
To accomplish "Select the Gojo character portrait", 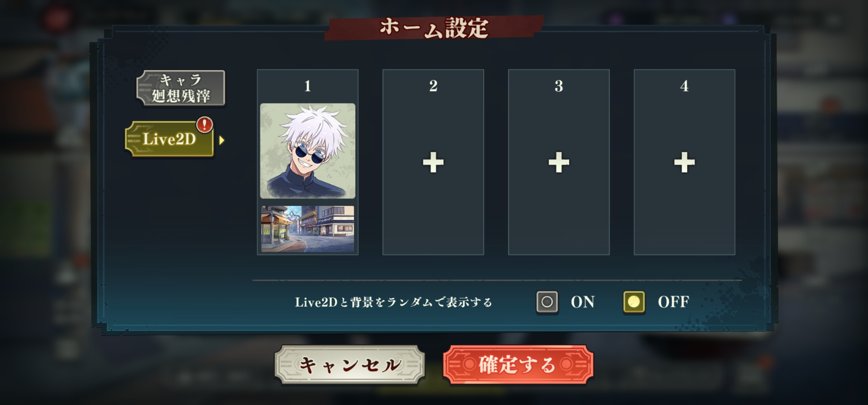I will (308, 151).
